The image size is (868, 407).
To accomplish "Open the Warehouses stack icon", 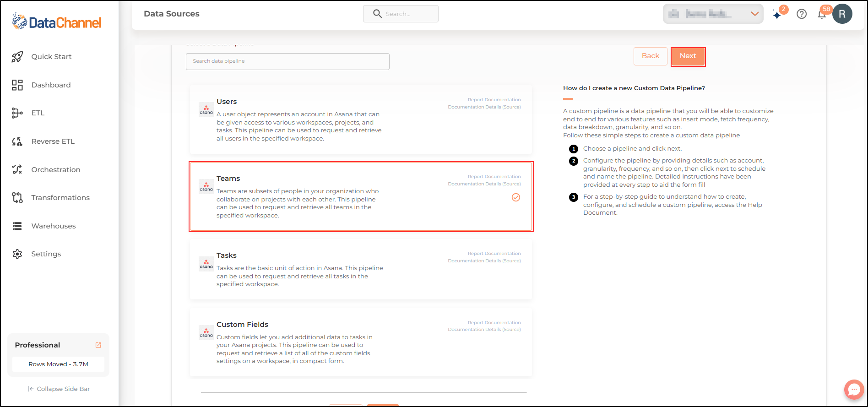I will [17, 226].
